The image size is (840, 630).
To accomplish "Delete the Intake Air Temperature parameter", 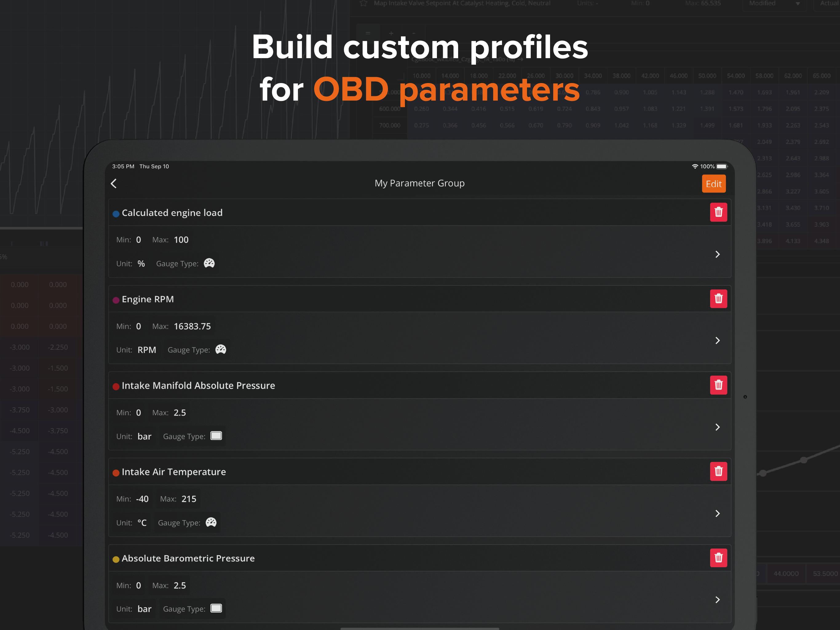I will [x=719, y=471].
